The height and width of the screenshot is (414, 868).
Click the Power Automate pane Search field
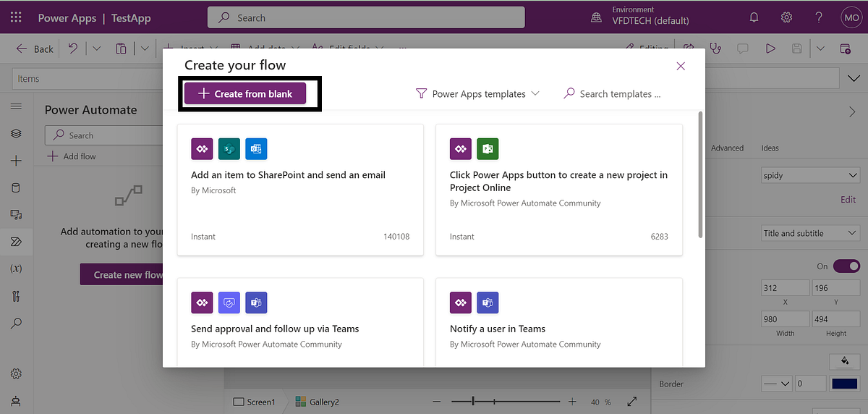click(104, 135)
